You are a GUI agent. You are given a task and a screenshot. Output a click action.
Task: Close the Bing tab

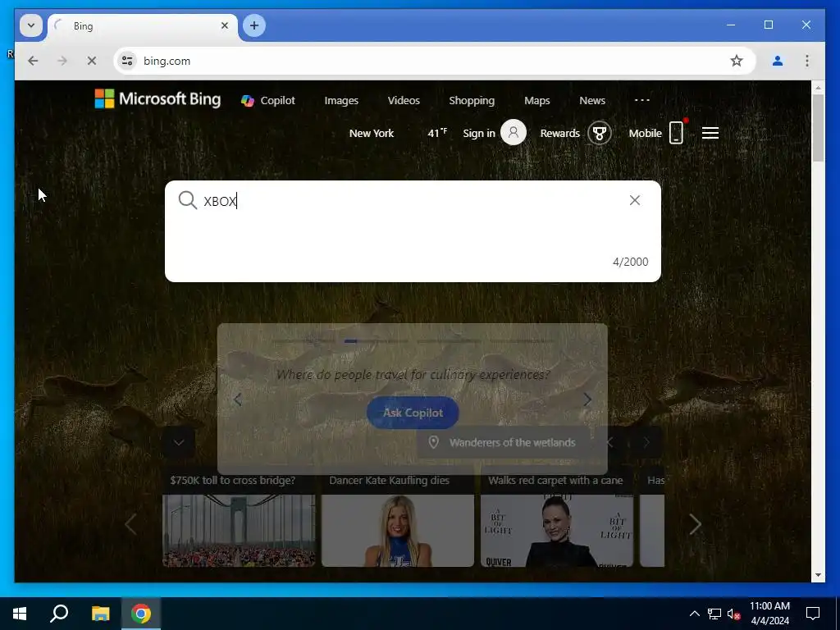[x=225, y=25]
